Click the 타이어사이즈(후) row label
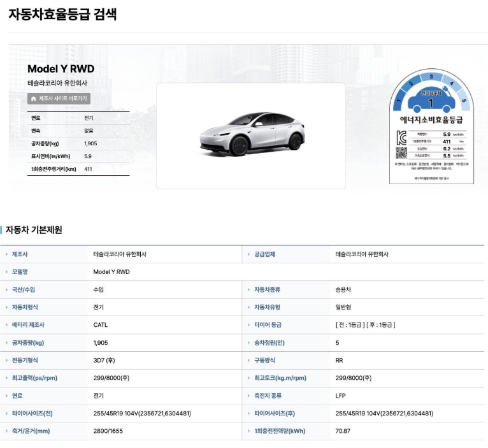 (x=275, y=414)
